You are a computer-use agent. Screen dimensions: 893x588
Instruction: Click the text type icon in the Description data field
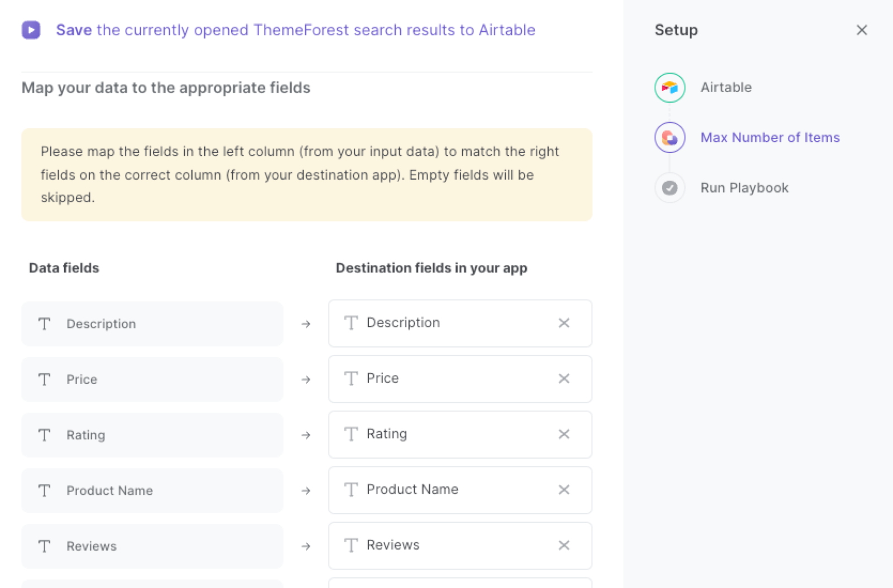coord(45,324)
